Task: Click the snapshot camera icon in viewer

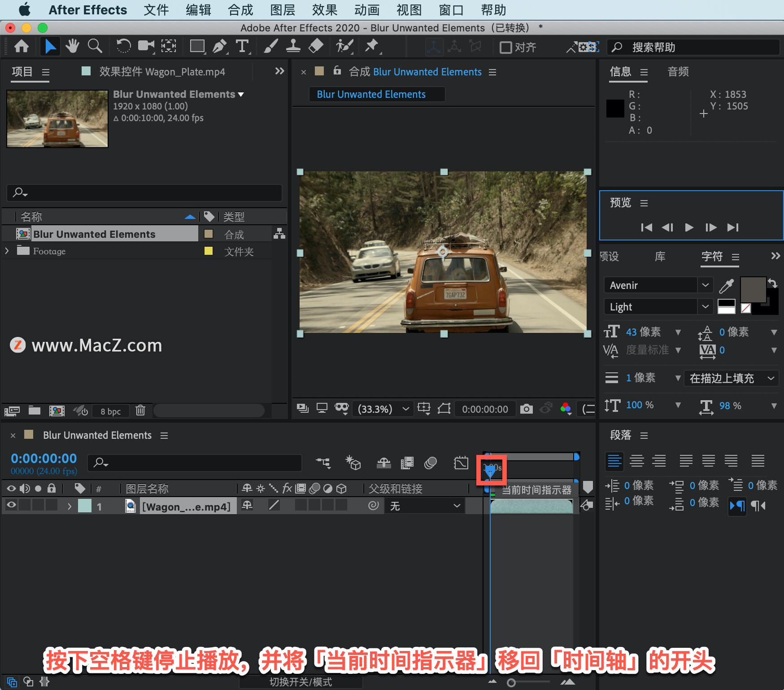Action: click(526, 409)
